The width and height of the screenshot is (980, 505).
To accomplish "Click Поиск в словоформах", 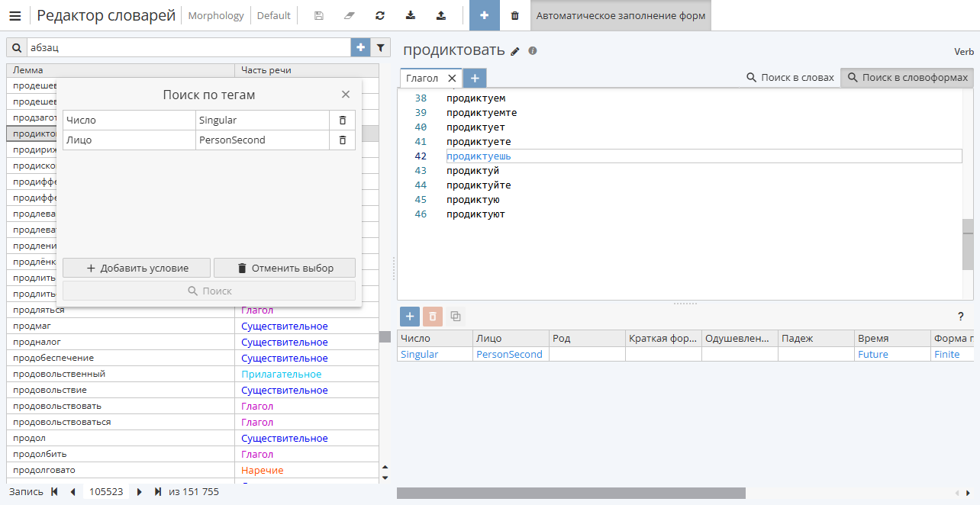I will click(x=907, y=78).
